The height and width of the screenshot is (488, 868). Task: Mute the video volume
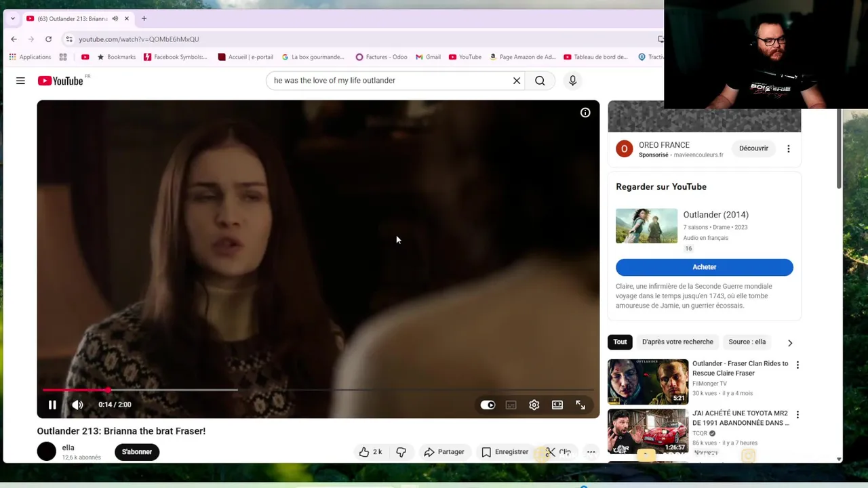[x=78, y=405]
